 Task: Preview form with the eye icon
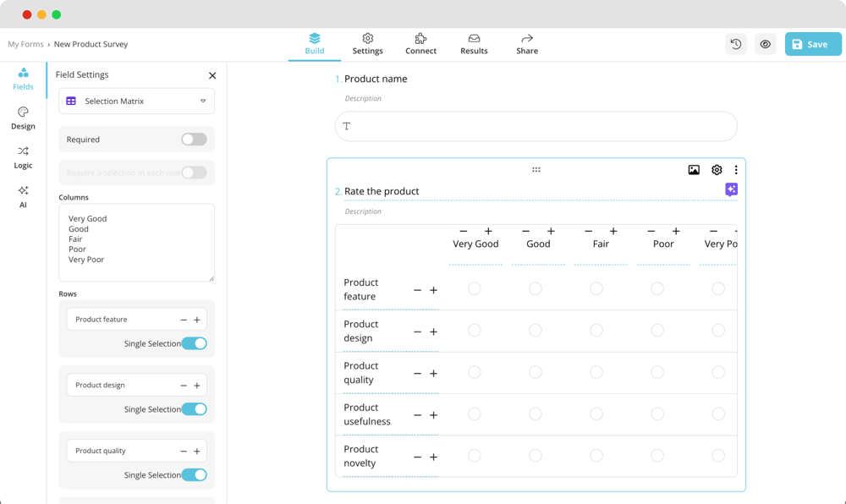pyautogui.click(x=766, y=44)
